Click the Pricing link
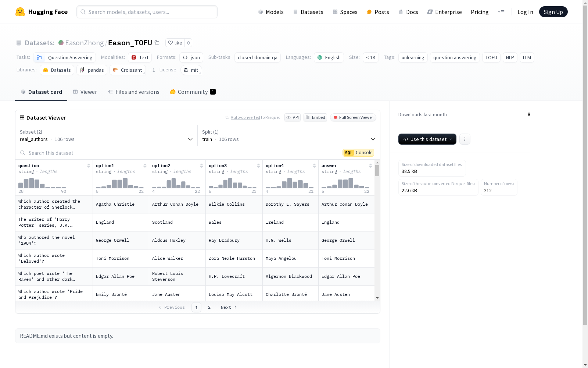The height and width of the screenshot is (368, 588). point(480,12)
